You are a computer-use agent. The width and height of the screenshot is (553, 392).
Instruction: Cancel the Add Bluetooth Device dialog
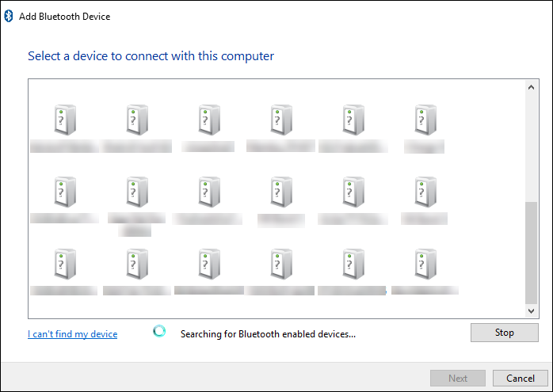[x=520, y=379]
